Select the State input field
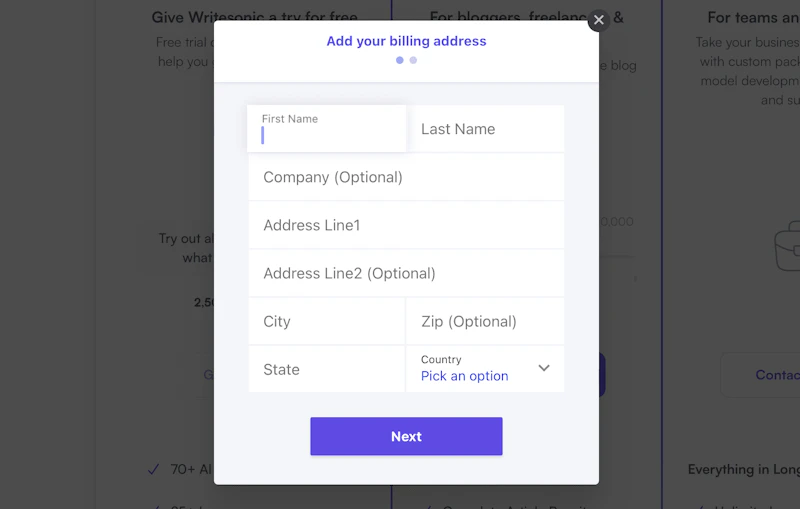 pos(327,369)
